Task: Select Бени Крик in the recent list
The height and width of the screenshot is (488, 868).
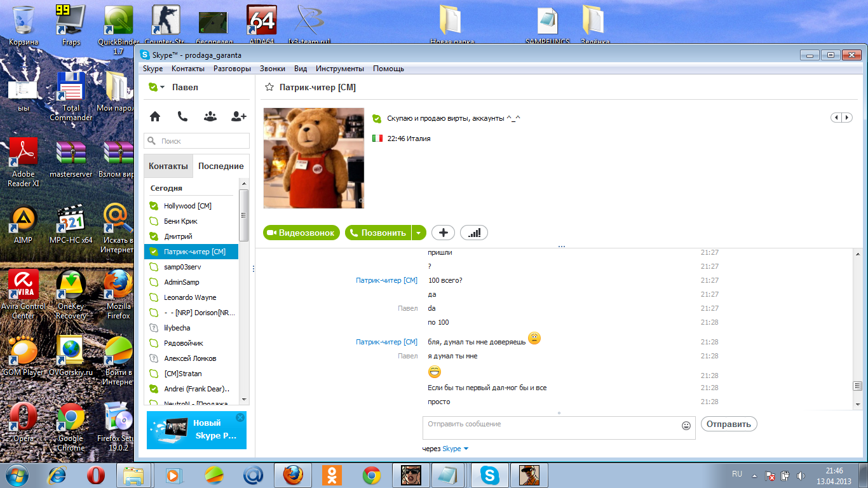Action: point(191,221)
